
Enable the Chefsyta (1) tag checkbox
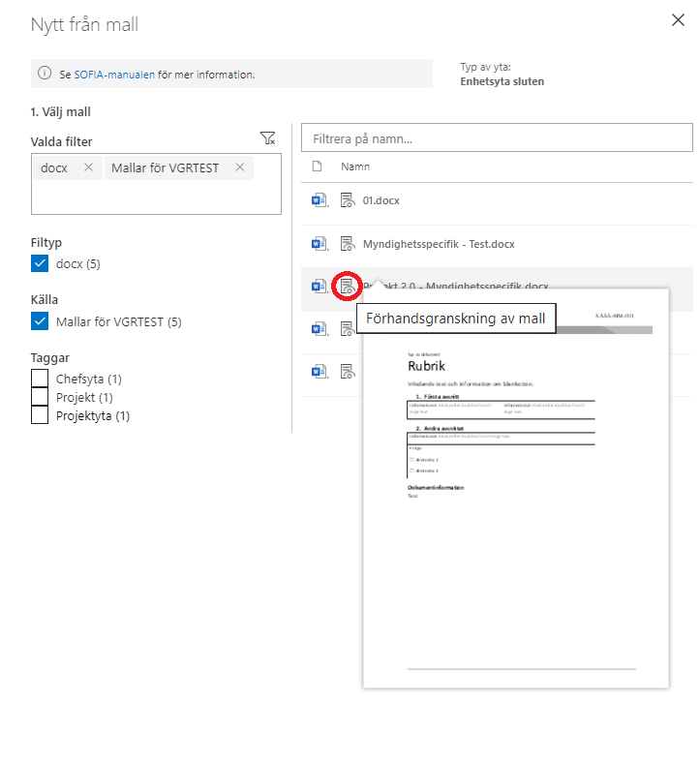point(40,379)
